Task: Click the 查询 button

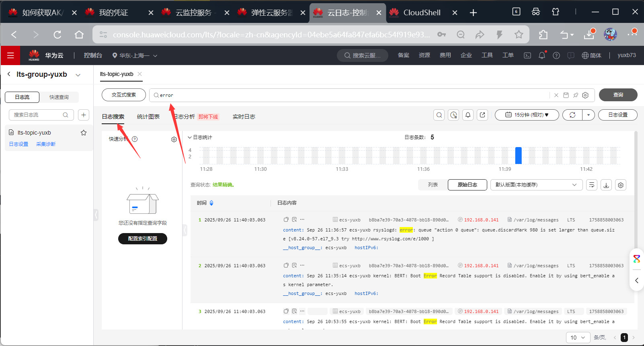Action: coord(618,95)
